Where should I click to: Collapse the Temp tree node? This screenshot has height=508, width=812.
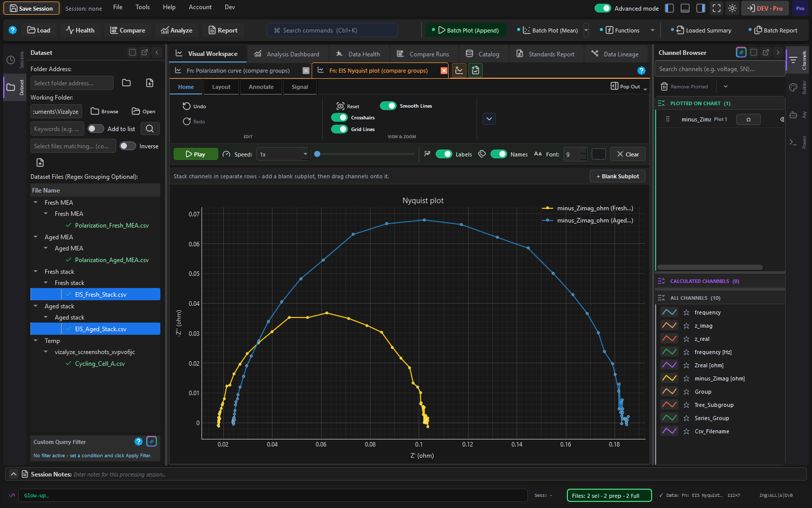tap(36, 340)
